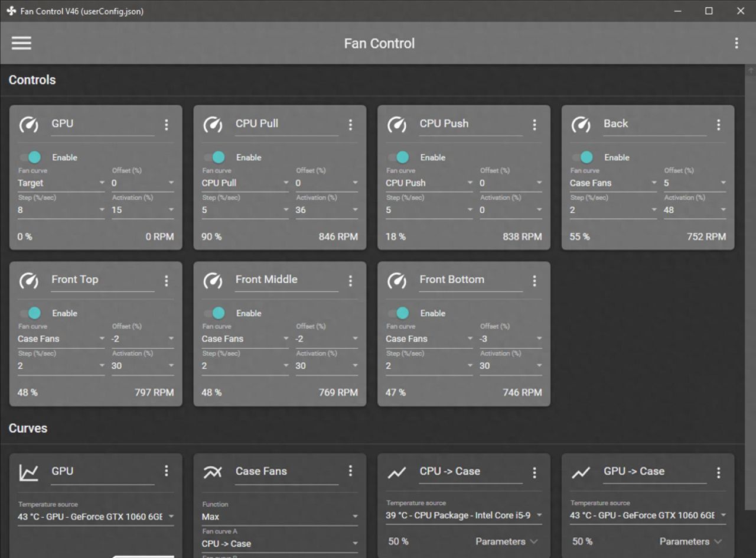Screen dimensions: 756x558
Task: Click the GPU curve graph icon
Action: (x=29, y=472)
